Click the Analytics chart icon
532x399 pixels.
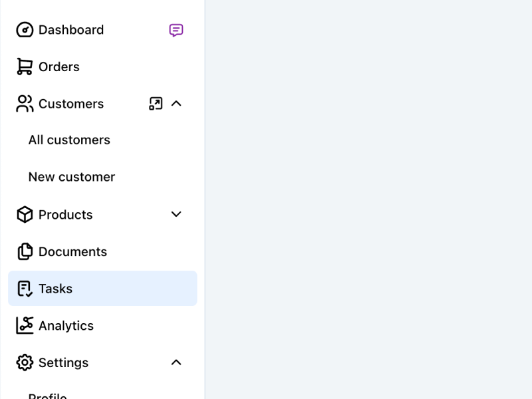25,325
